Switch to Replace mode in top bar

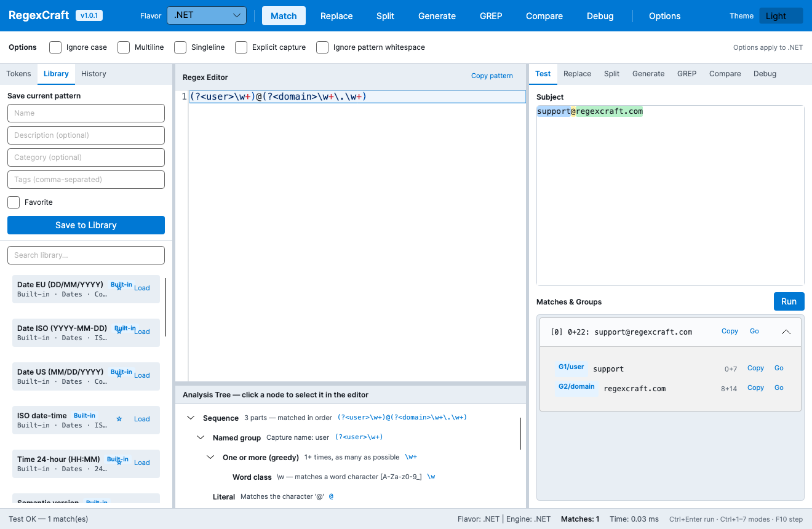coord(336,16)
